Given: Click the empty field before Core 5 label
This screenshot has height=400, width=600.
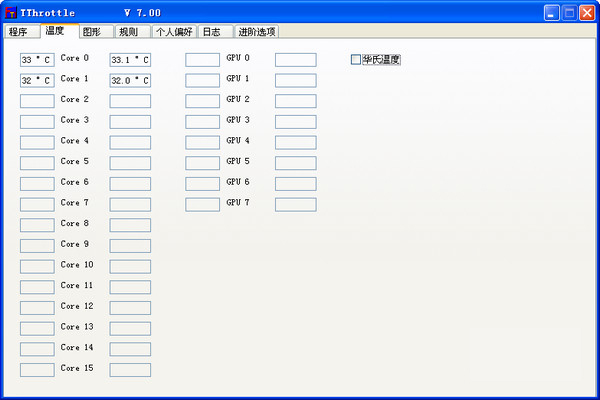Looking at the screenshot, I should coord(37,163).
